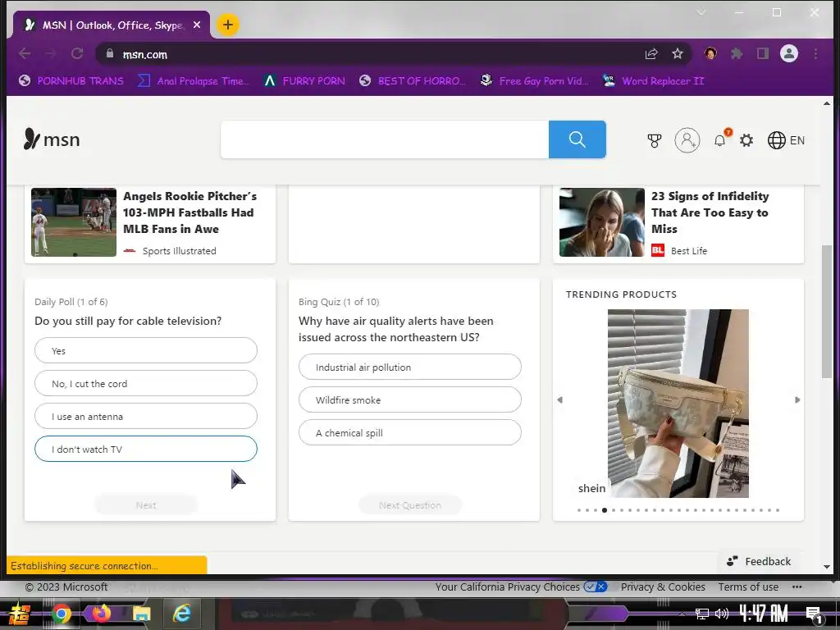The image size is (840, 630).
Task: Select "No, I cut the cord"
Action: click(146, 383)
